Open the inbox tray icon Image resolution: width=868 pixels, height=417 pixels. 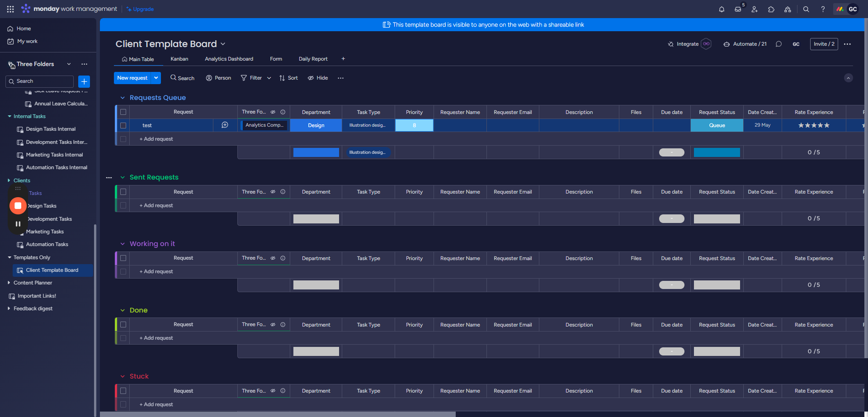point(738,9)
